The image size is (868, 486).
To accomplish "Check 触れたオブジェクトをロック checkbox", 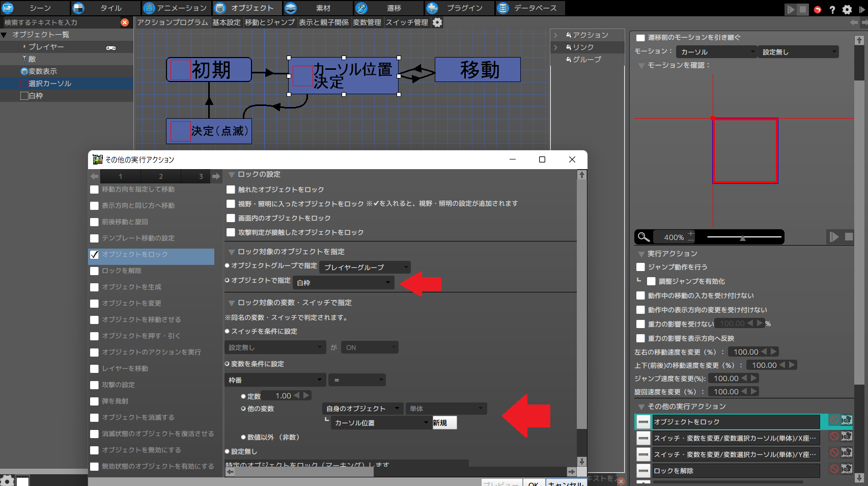I will 231,189.
